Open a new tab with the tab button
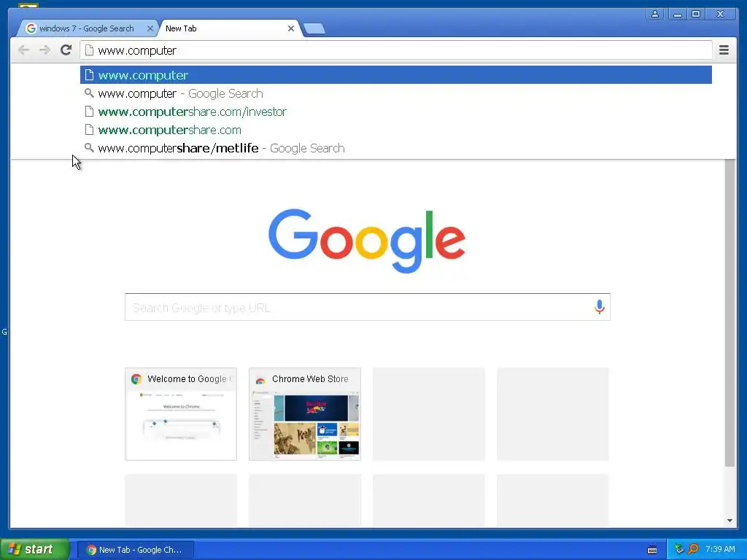This screenshot has width=747, height=560. [x=314, y=29]
